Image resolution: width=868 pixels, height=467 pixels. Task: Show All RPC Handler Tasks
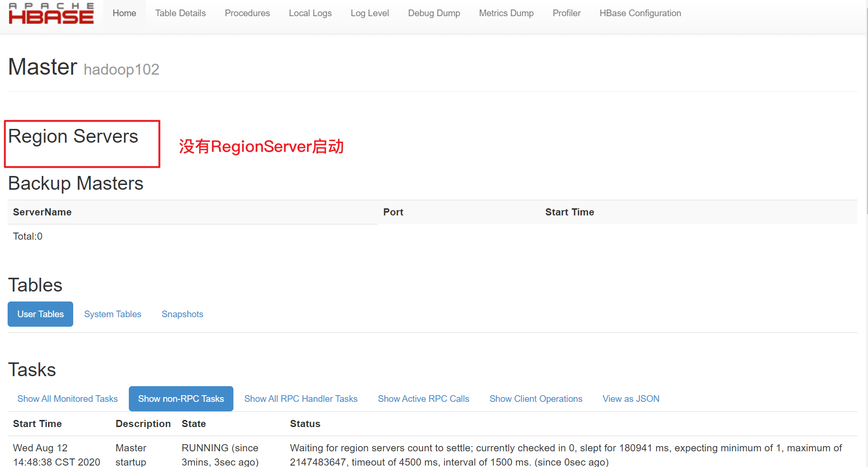[300, 399]
